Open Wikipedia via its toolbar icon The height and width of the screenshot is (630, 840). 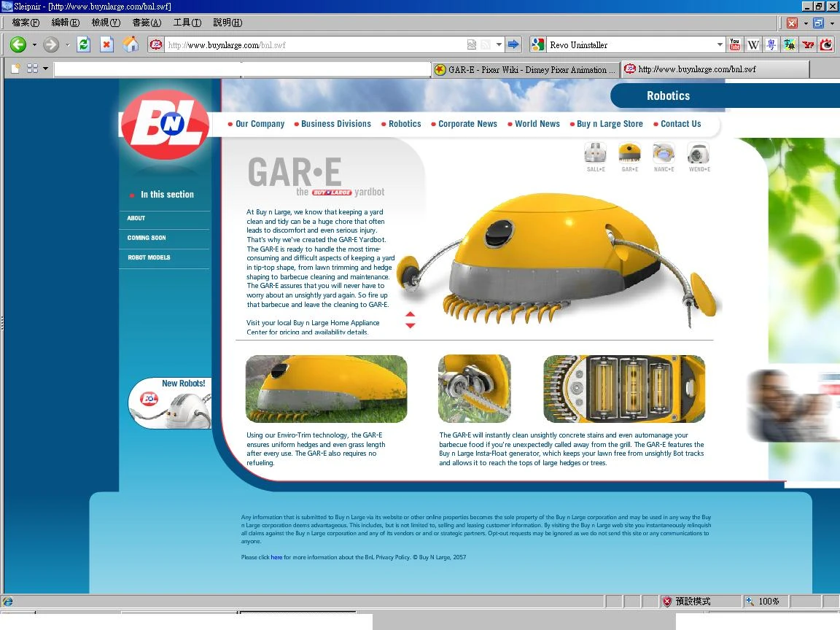point(752,44)
